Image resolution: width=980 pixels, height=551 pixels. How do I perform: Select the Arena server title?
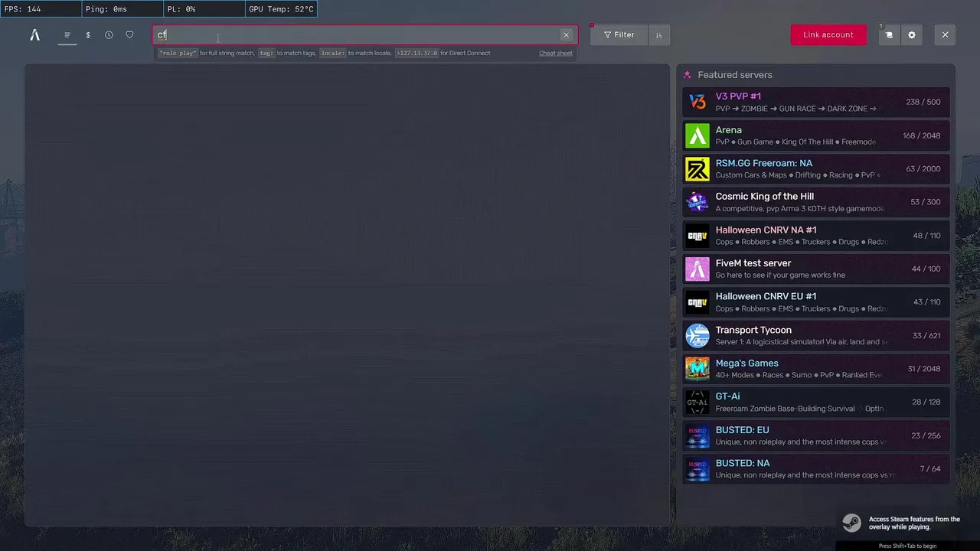coord(728,130)
